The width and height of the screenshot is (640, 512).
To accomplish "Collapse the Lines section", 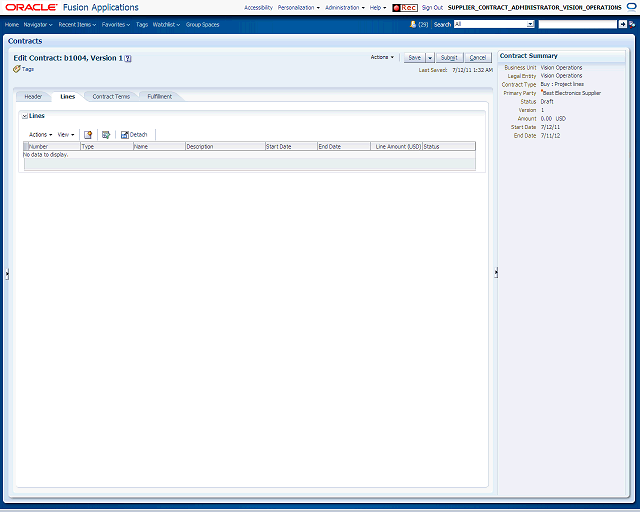I will tap(25, 116).
